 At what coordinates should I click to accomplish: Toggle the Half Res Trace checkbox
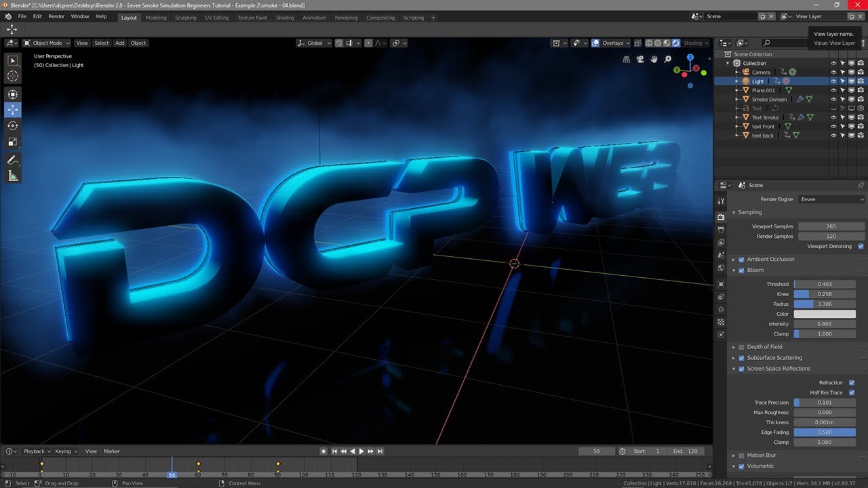852,392
